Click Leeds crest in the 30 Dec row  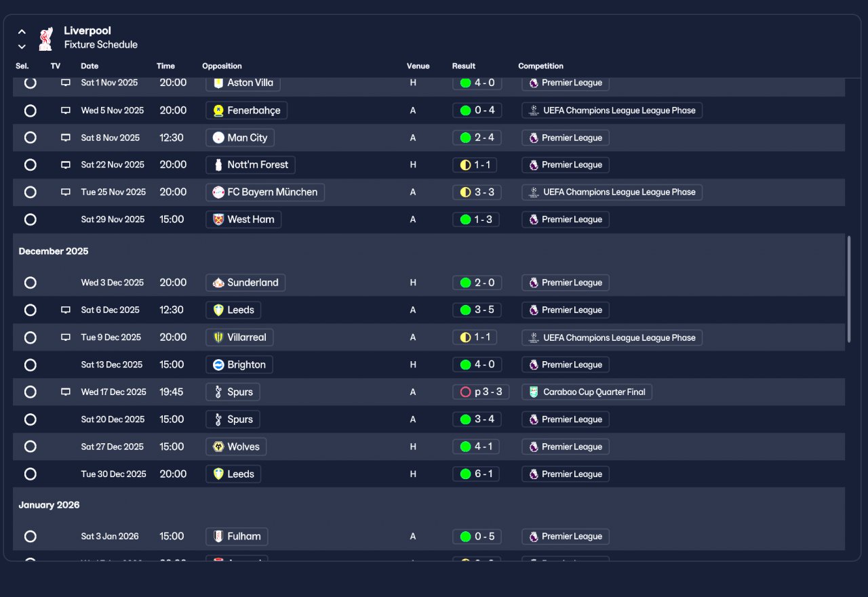click(x=218, y=474)
